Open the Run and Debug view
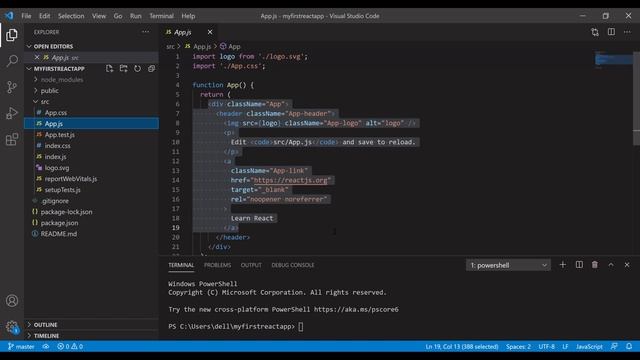This screenshot has height=360, width=640. tap(12, 113)
